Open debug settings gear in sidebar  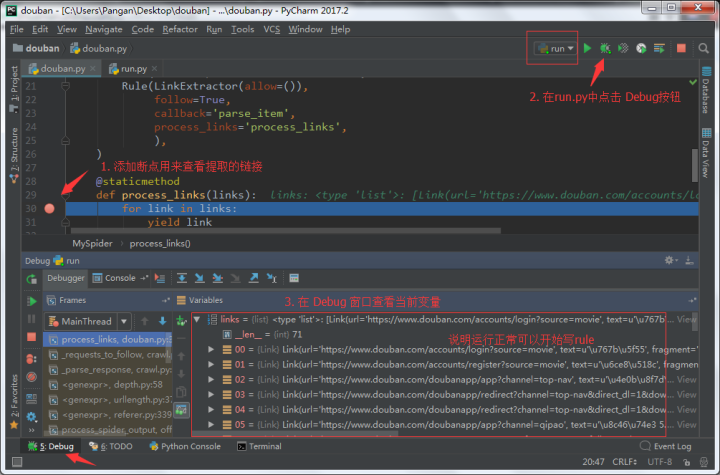[x=32, y=417]
